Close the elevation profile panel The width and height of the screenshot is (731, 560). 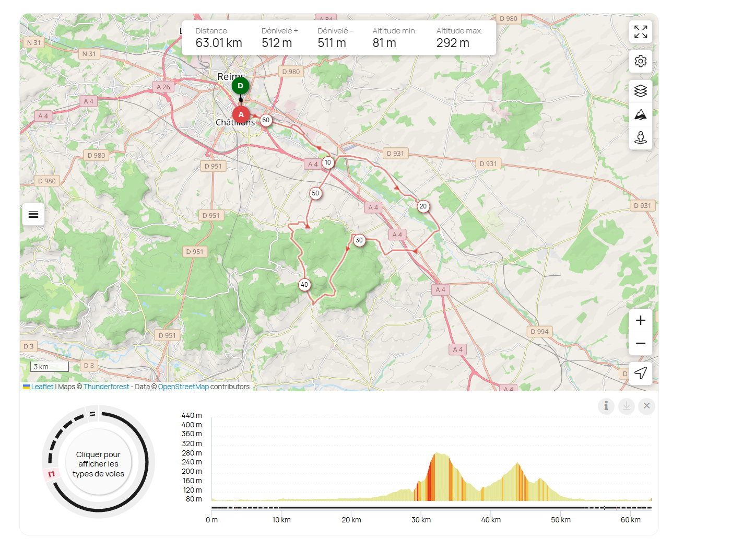pyautogui.click(x=646, y=406)
